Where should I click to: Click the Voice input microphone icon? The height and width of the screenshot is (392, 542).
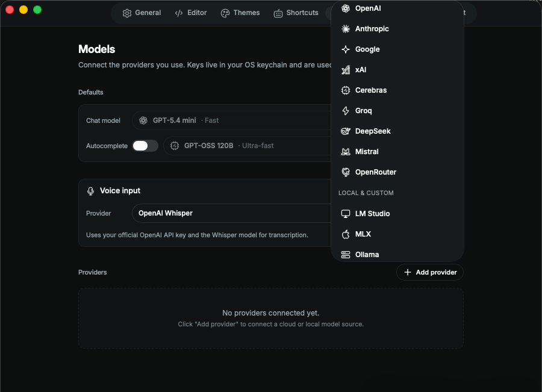tap(90, 191)
